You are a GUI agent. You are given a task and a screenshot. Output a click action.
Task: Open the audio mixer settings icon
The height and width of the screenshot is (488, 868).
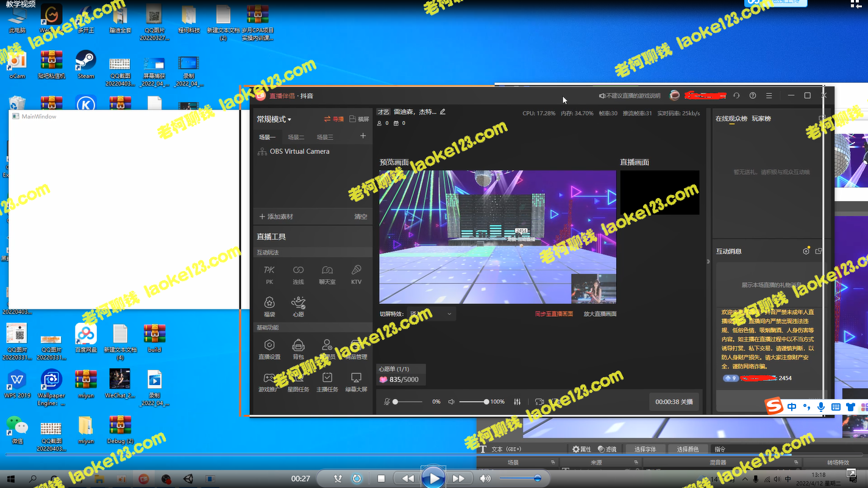click(518, 402)
